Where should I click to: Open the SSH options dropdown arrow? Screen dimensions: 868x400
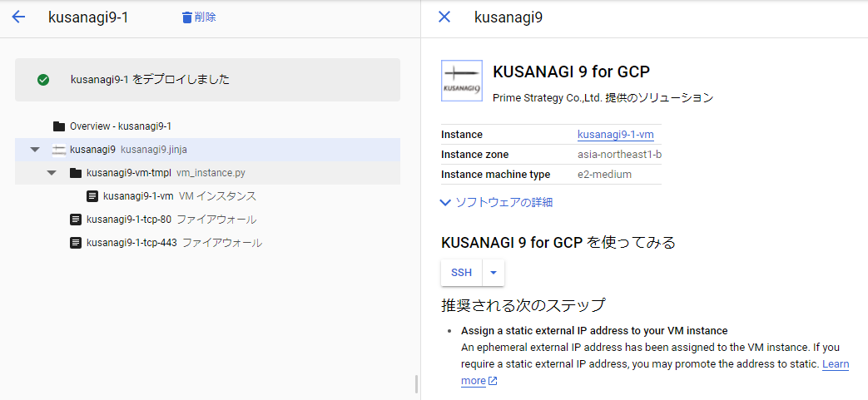[x=494, y=273]
